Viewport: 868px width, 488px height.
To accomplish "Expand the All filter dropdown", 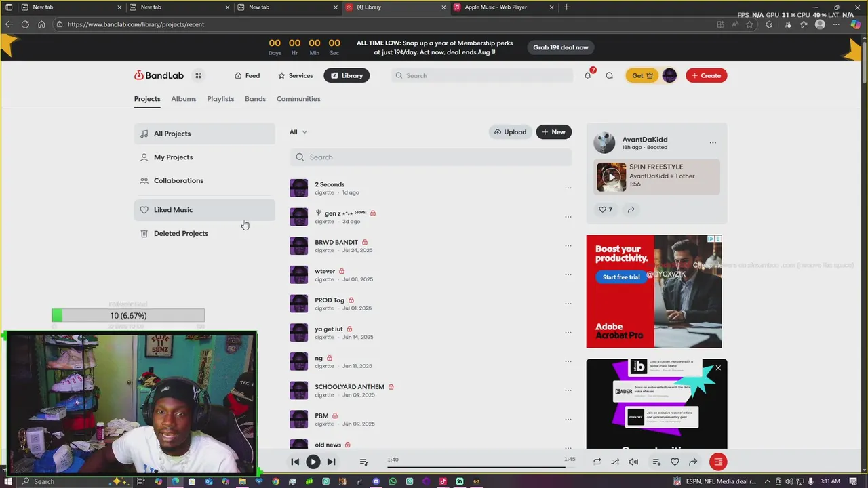I will point(298,132).
